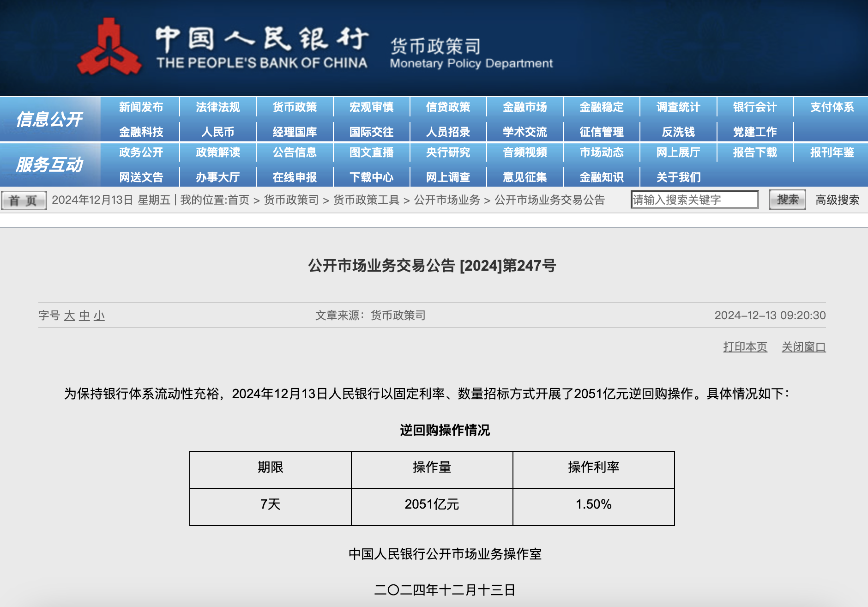
Task: Open the 下载中心 menu item
Action: (x=372, y=177)
